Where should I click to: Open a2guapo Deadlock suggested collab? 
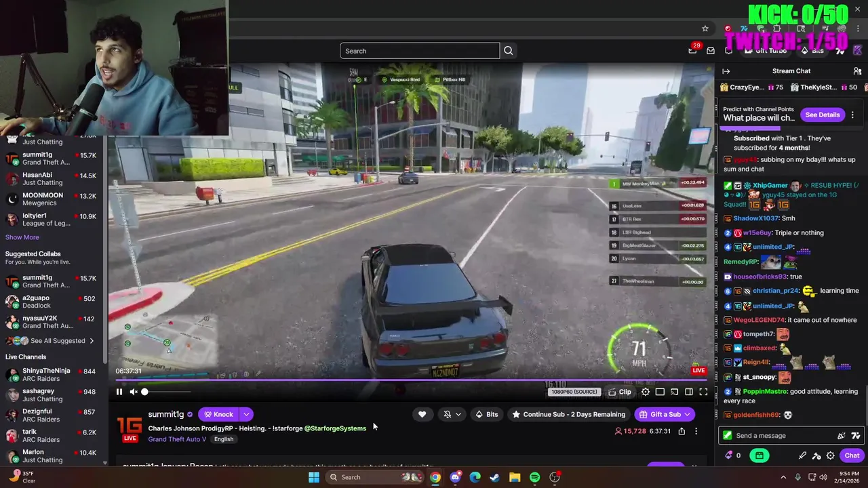click(52, 302)
